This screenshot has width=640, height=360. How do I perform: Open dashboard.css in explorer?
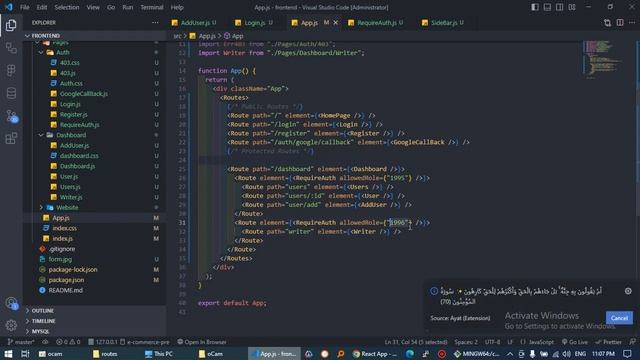[95, 156]
